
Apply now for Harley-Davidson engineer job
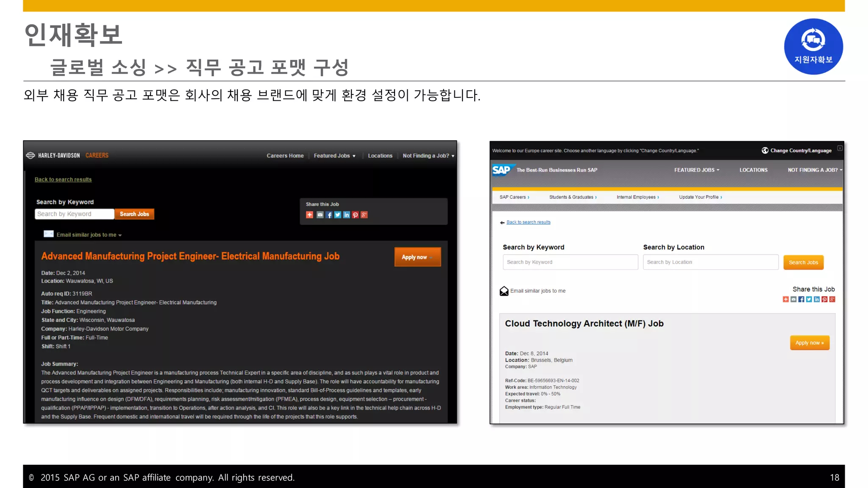pyautogui.click(x=417, y=257)
